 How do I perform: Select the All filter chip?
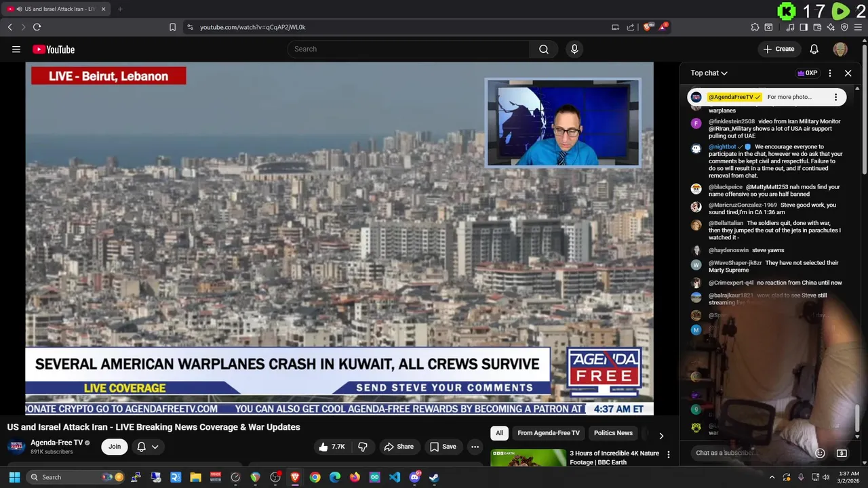tap(499, 433)
